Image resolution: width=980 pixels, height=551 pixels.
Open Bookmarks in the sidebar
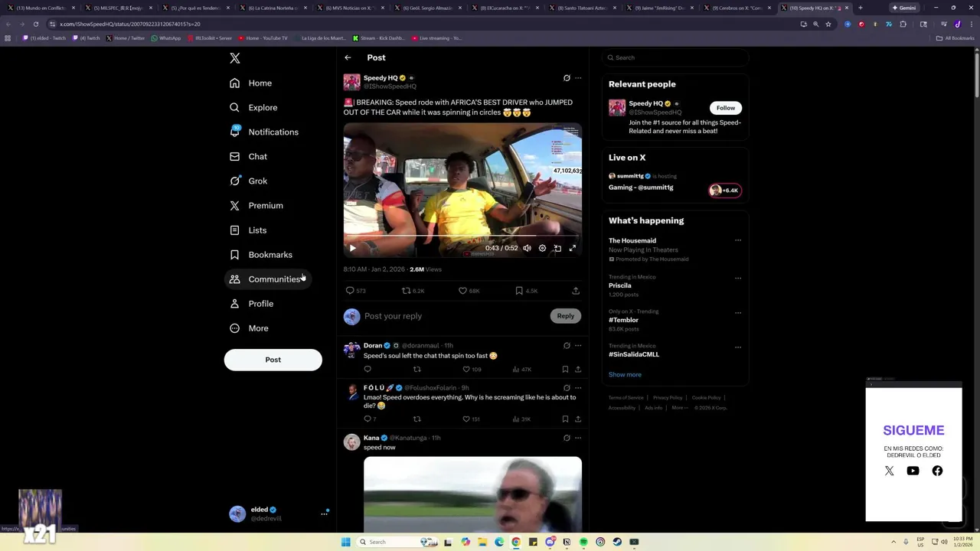[x=261, y=254]
